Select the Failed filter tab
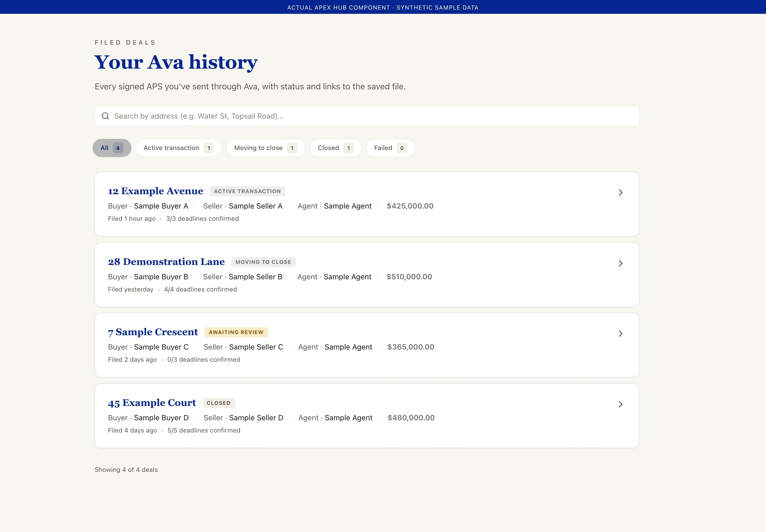This screenshot has width=766, height=532. coord(391,148)
